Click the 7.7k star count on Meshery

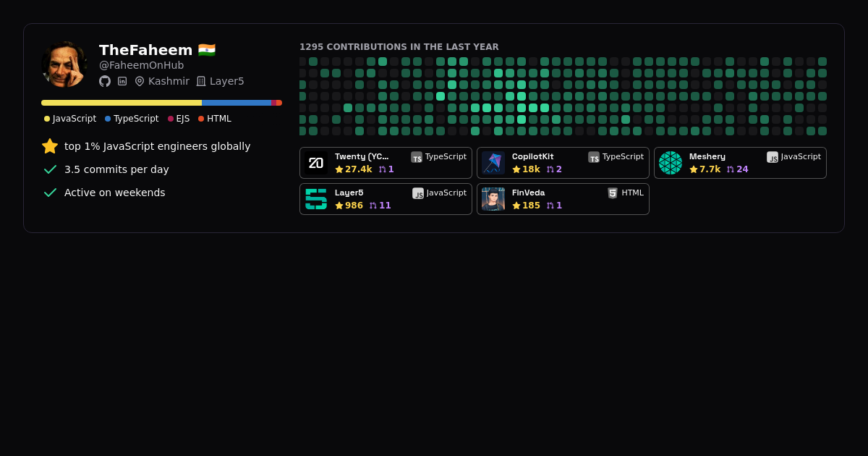[710, 169]
